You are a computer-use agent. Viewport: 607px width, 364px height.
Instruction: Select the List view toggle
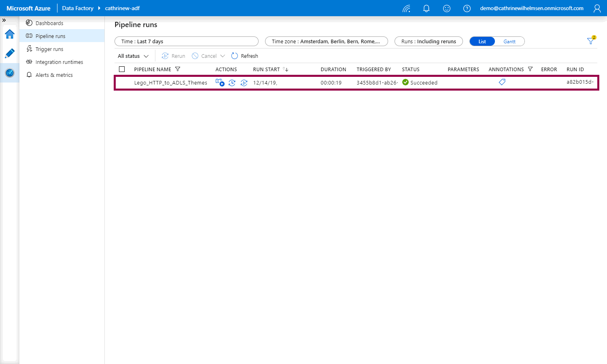tap(482, 42)
